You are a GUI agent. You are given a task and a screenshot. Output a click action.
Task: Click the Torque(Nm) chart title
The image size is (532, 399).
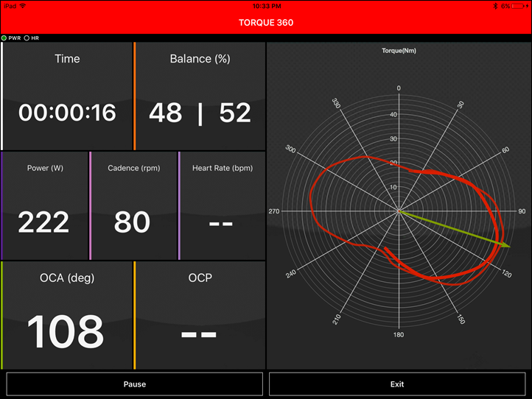[x=399, y=51]
